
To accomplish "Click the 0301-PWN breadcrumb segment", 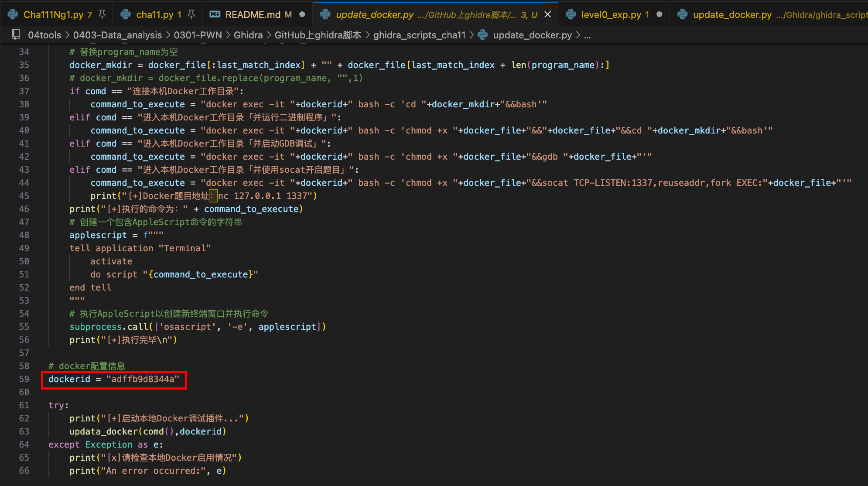I will 198,35.
